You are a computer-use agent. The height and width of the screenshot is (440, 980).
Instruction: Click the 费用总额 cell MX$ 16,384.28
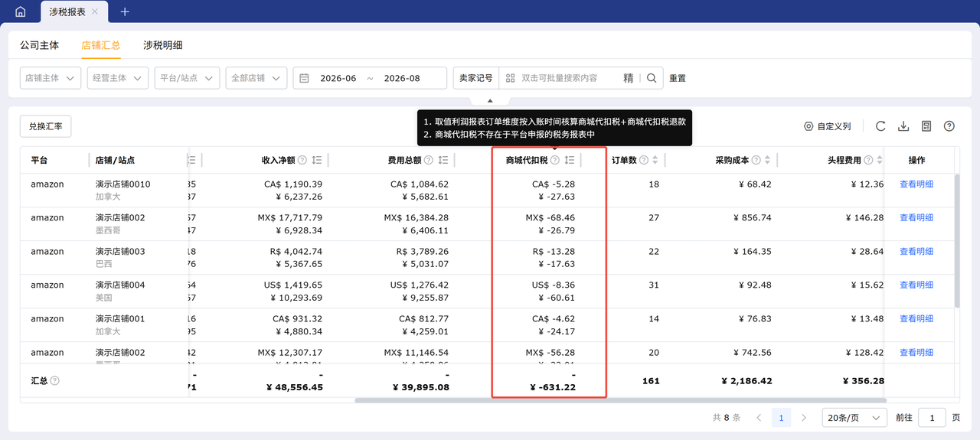pos(416,218)
